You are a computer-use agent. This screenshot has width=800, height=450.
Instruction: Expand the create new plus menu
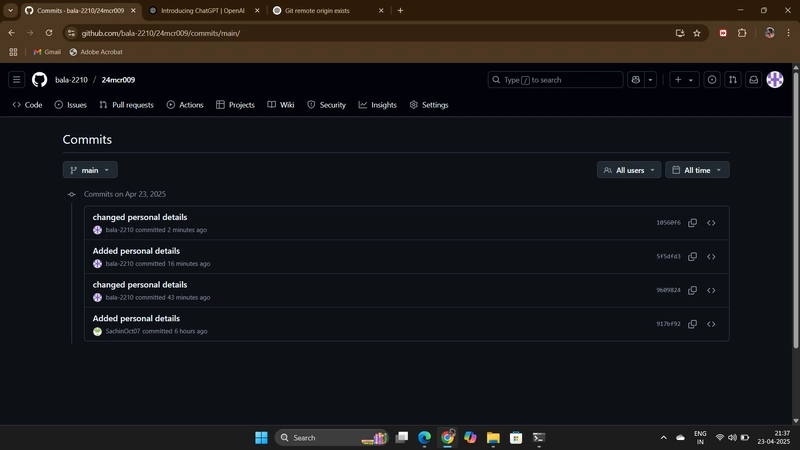click(684, 80)
